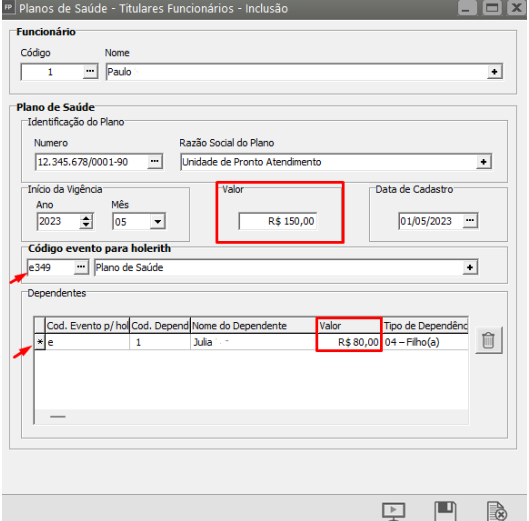Screen dimensions: 529x521
Task: Click the Valor field R$ 150,00
Action: tap(278, 221)
